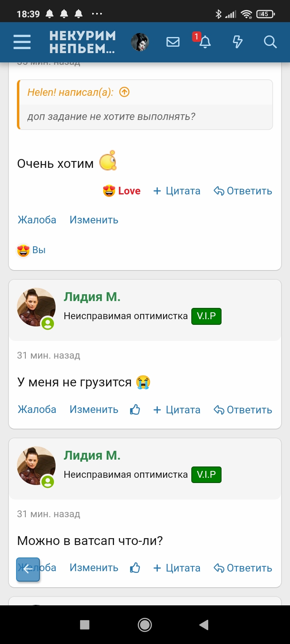Click 'Ответить' under 'У меня не грузится'
The height and width of the screenshot is (644, 290).
click(243, 410)
